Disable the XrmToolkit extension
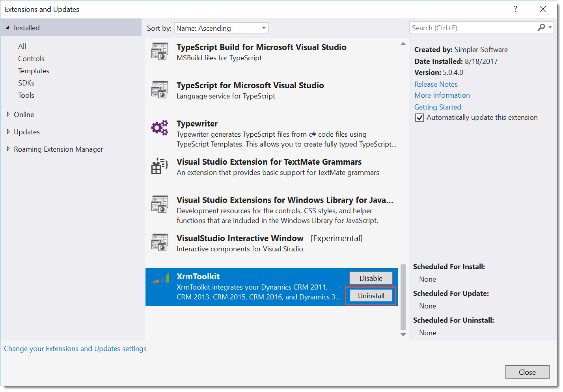This screenshot has width=563, height=392. click(x=371, y=278)
